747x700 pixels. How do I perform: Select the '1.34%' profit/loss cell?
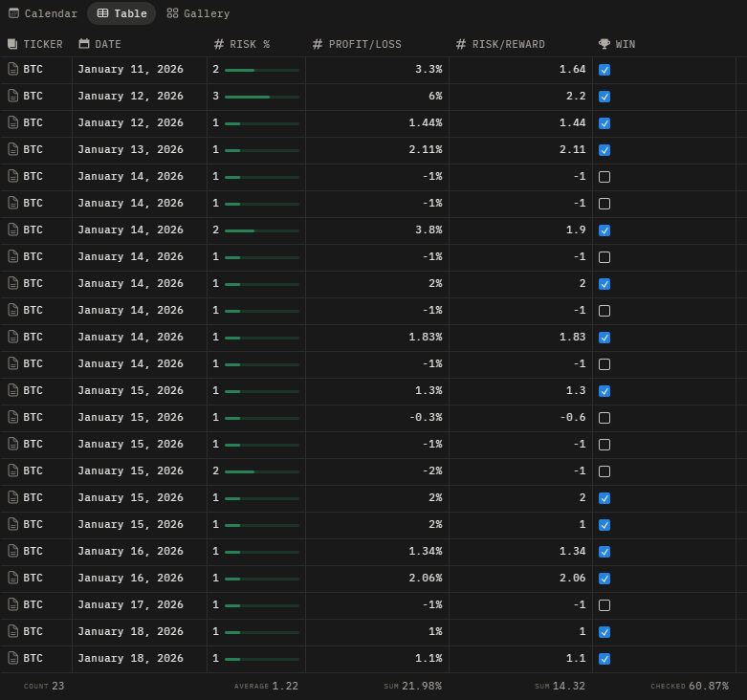(x=377, y=552)
